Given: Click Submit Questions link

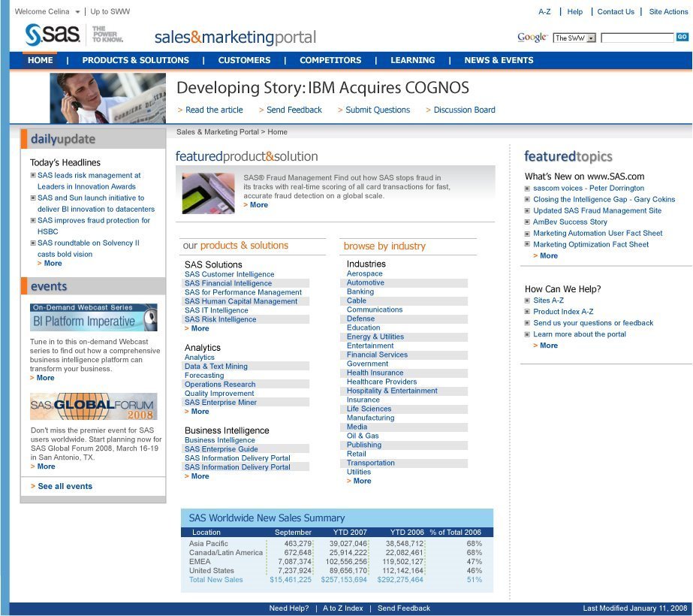Looking at the screenshot, I should point(378,110).
